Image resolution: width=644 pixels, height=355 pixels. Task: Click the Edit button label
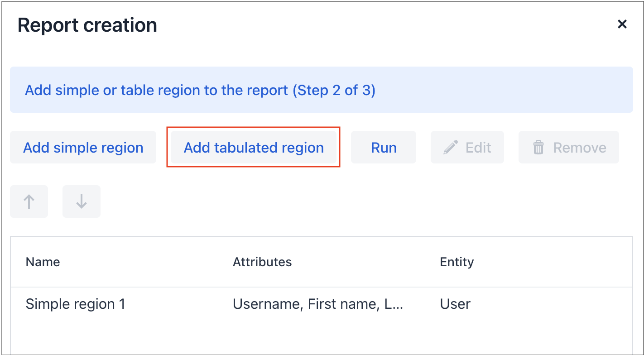(x=478, y=148)
